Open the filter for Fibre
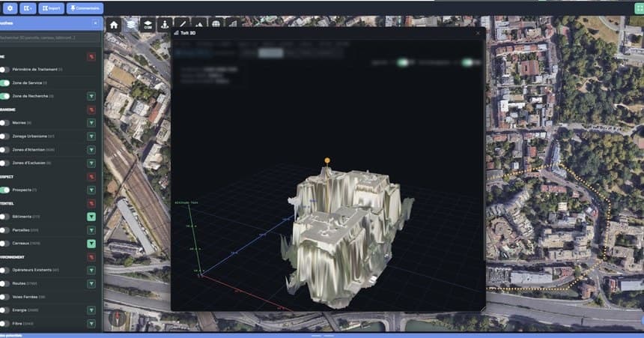Screen dimensions: 644x338 tap(91, 324)
